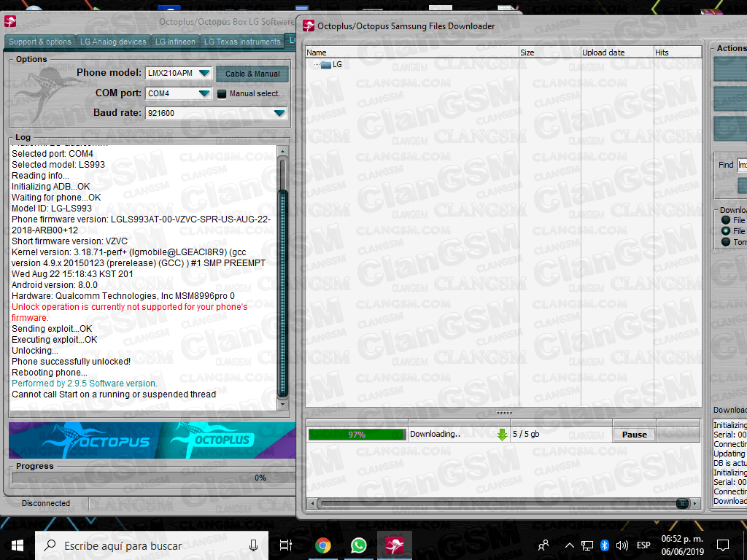Click the 'Sending exploit...OK' log line
This screenshot has width=747, height=560.
pyautogui.click(x=52, y=329)
